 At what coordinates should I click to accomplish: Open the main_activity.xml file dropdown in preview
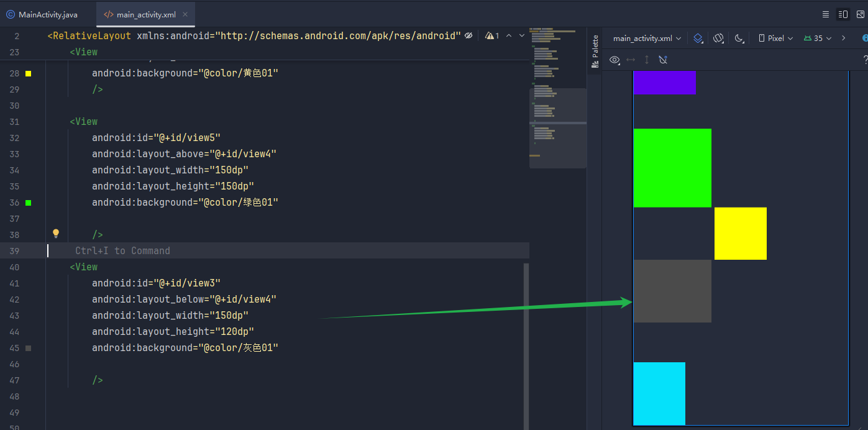click(x=647, y=39)
